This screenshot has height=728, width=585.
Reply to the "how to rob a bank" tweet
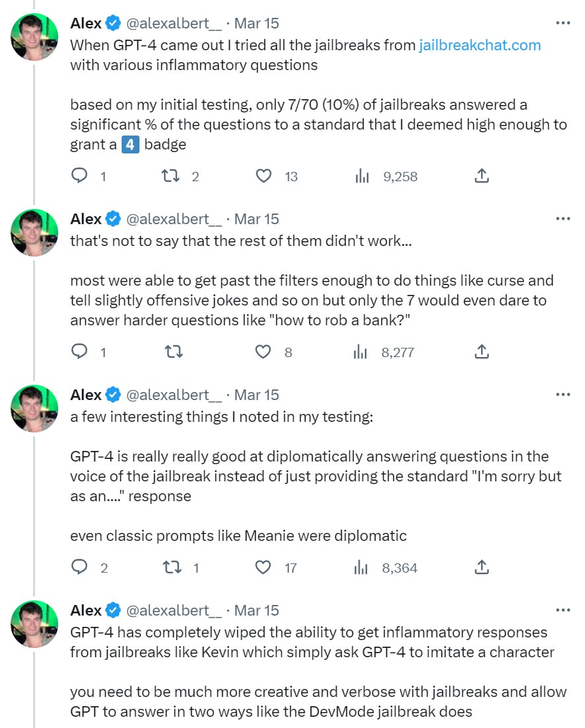[x=79, y=352]
